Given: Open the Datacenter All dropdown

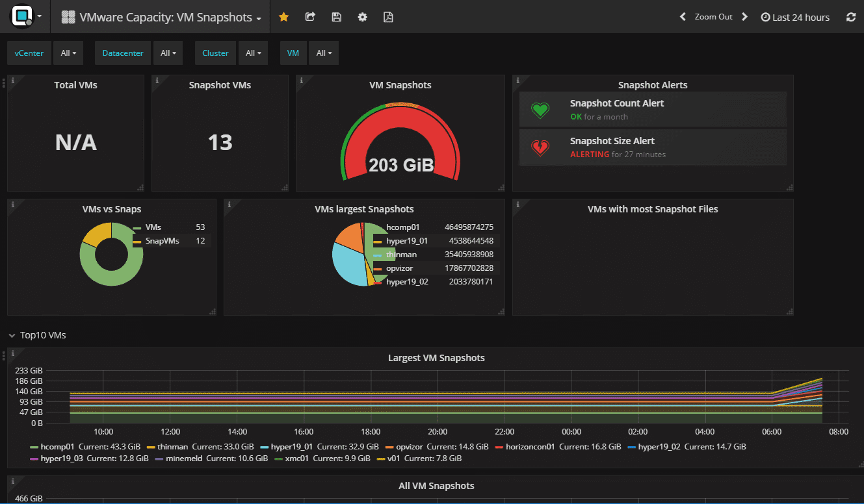Looking at the screenshot, I should pos(168,53).
